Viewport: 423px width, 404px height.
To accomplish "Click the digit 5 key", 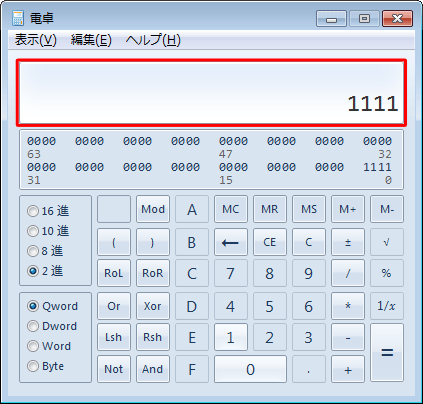I will tap(270, 306).
